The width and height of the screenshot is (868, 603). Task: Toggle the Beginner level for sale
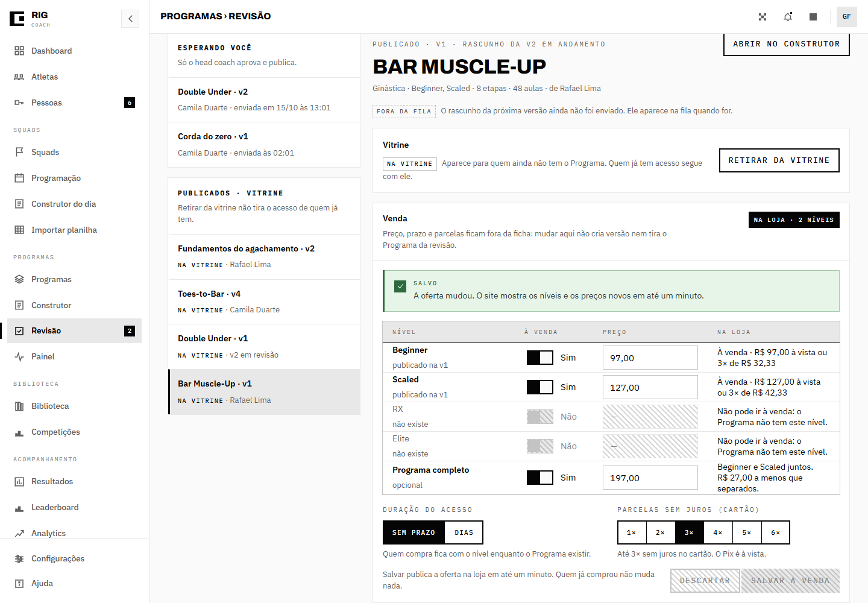(x=540, y=358)
